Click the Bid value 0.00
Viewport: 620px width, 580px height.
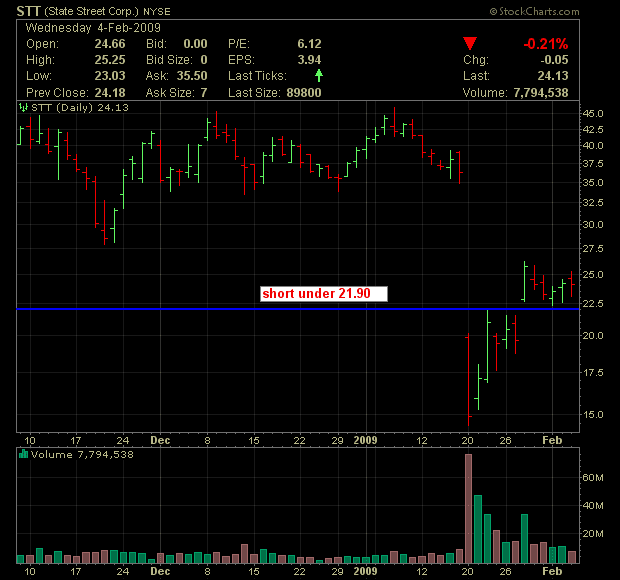point(195,44)
